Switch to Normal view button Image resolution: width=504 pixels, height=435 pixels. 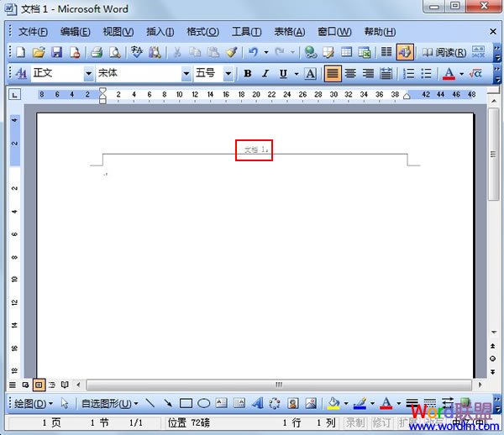(x=13, y=385)
